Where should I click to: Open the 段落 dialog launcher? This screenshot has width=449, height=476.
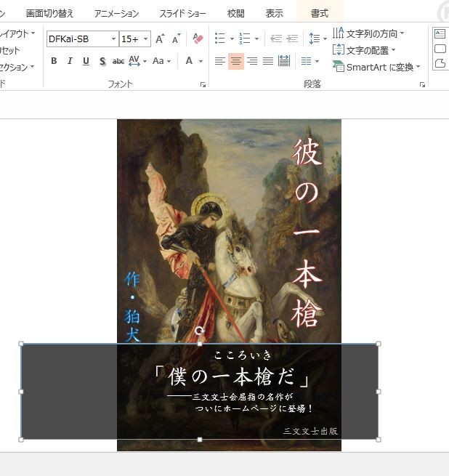422,85
